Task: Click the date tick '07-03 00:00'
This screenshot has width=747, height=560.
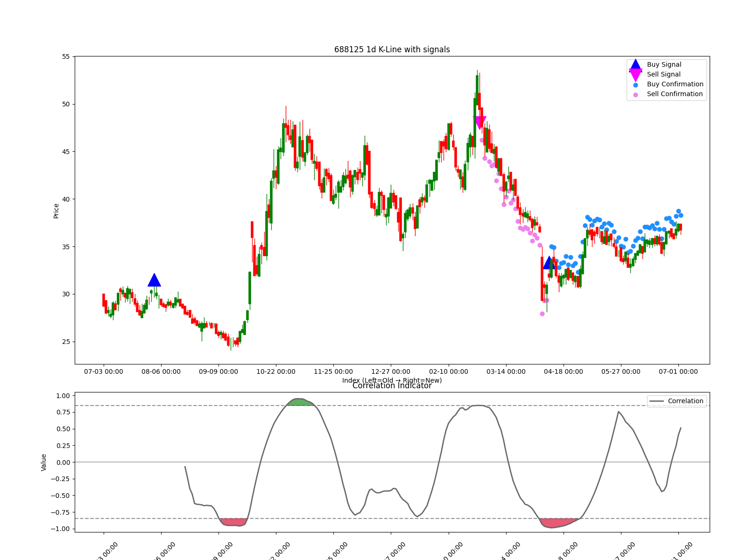Action: click(104, 372)
